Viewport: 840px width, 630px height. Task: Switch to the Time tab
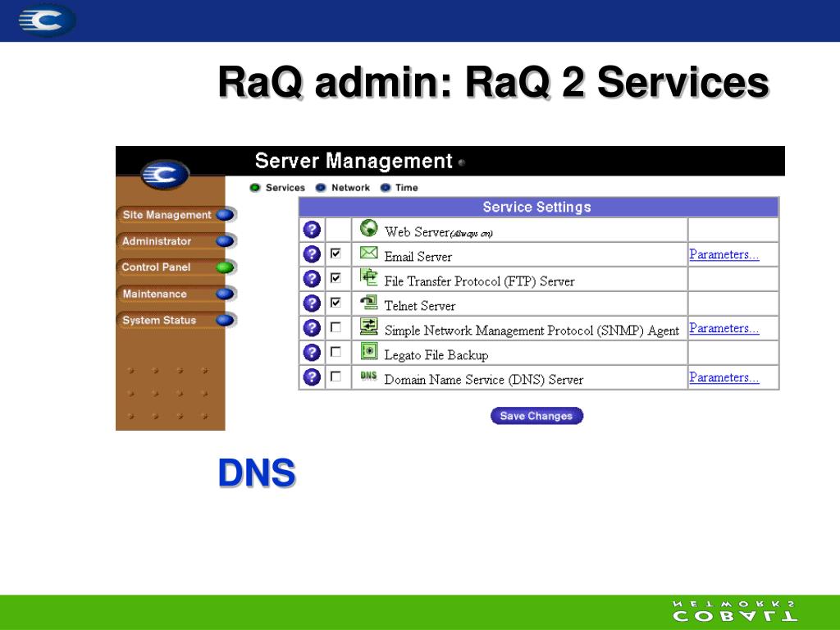tap(399, 188)
